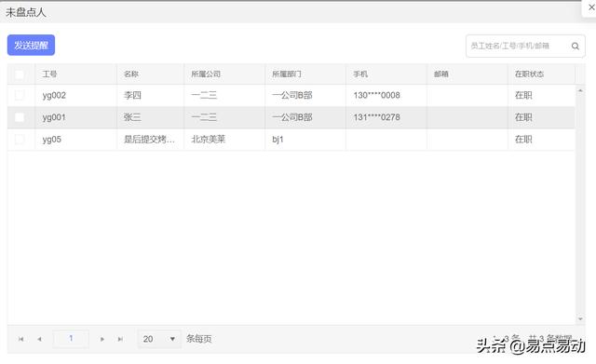Check the box for row yg001

[x=20, y=117]
